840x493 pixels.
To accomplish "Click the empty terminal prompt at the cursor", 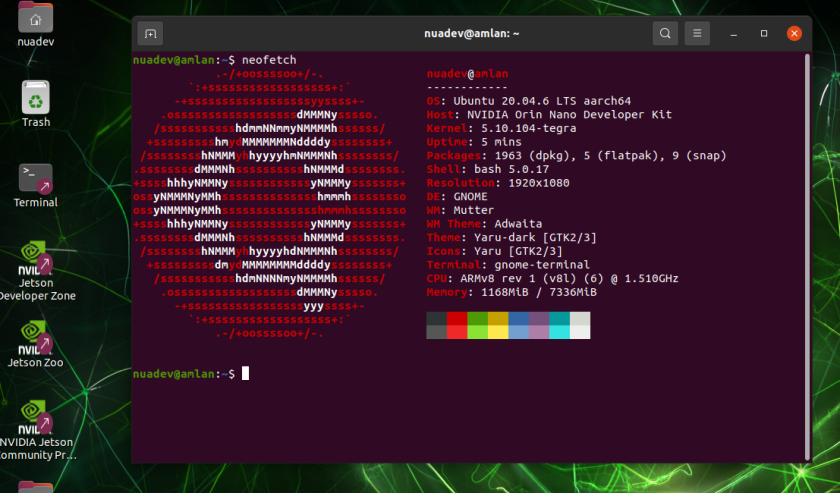I will pos(245,374).
